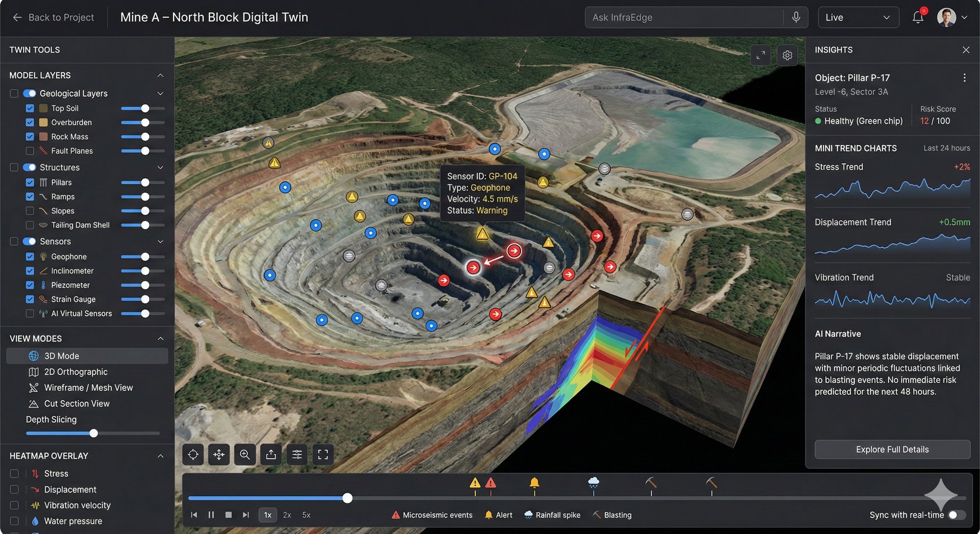Viewport: 980px width, 534px height.
Task: Click the rainfall spike cloud timeline marker
Action: tap(594, 482)
